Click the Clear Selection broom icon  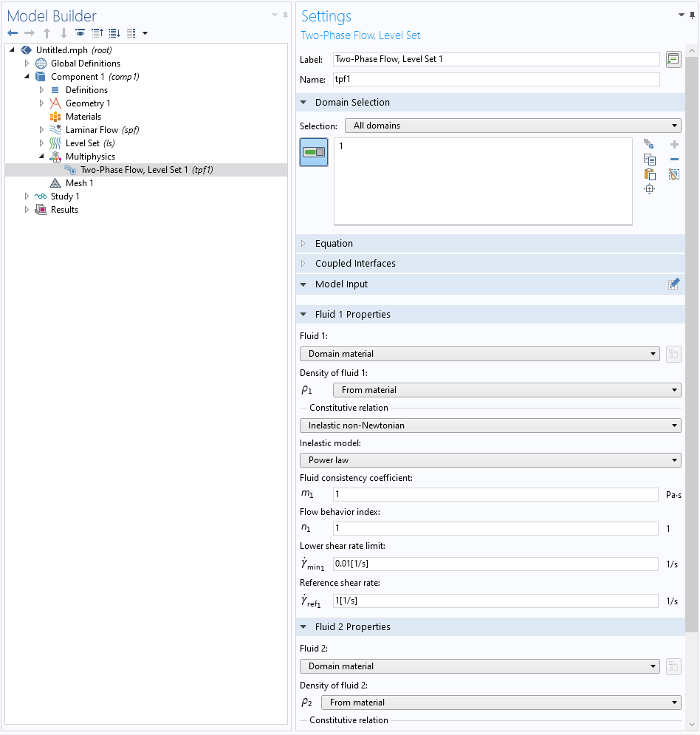point(673,174)
